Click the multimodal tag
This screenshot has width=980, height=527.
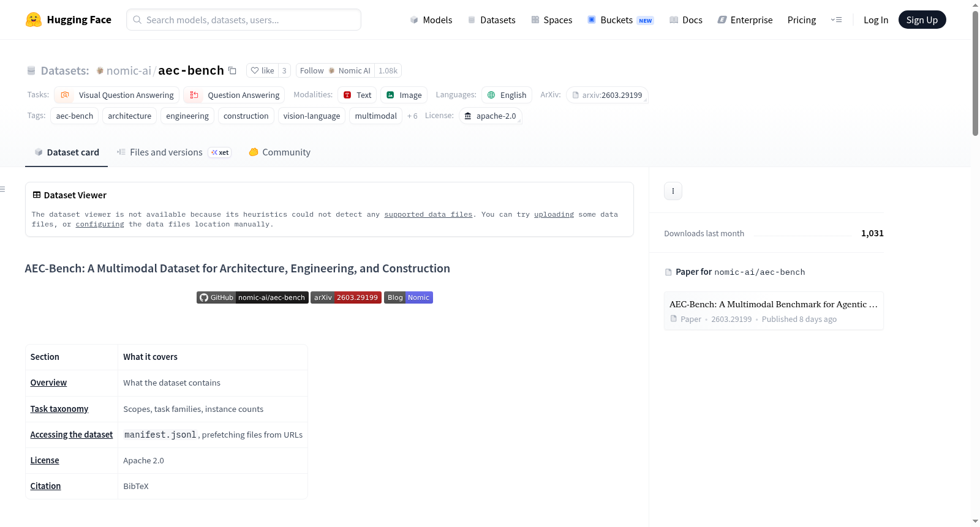click(376, 116)
